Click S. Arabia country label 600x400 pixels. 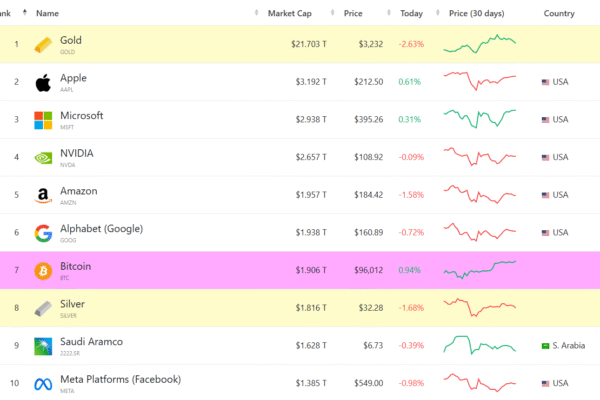569,346
